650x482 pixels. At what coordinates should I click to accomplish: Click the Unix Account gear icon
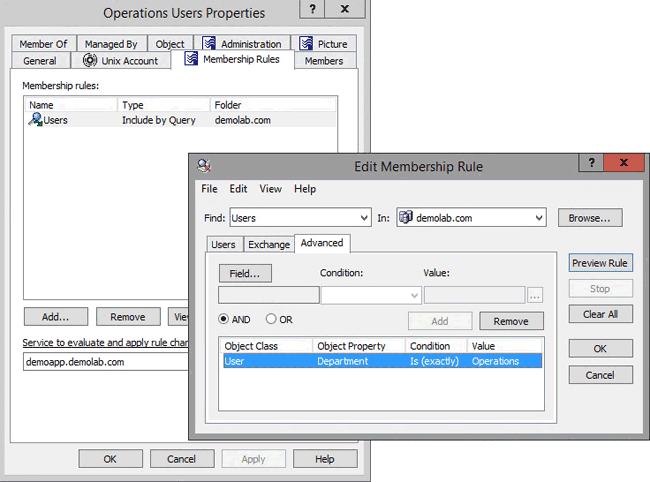[x=90, y=60]
